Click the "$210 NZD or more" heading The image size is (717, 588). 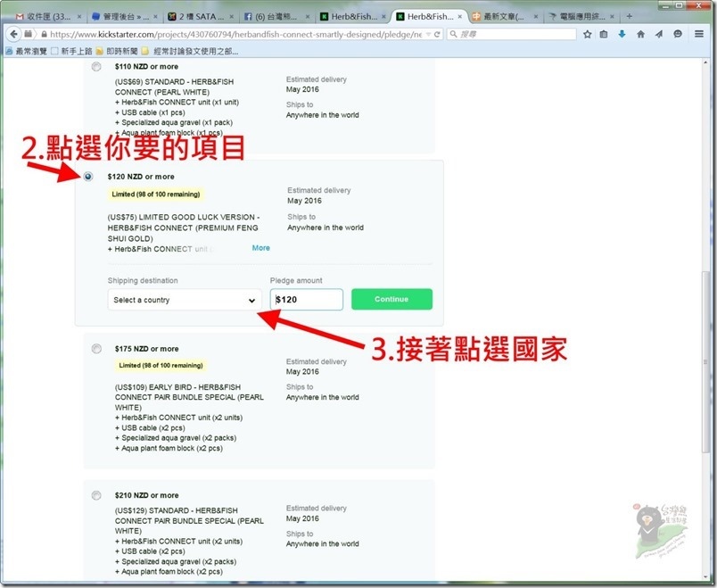pos(147,495)
